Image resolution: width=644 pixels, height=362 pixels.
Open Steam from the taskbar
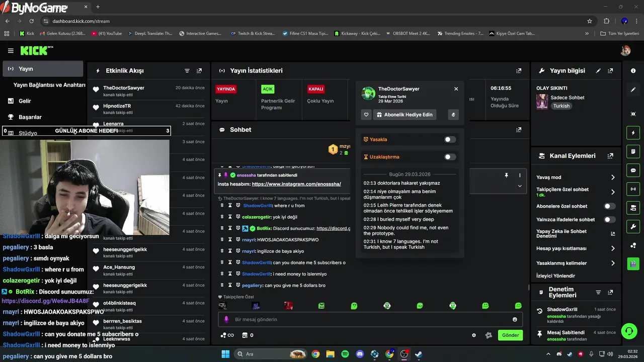click(x=419, y=354)
